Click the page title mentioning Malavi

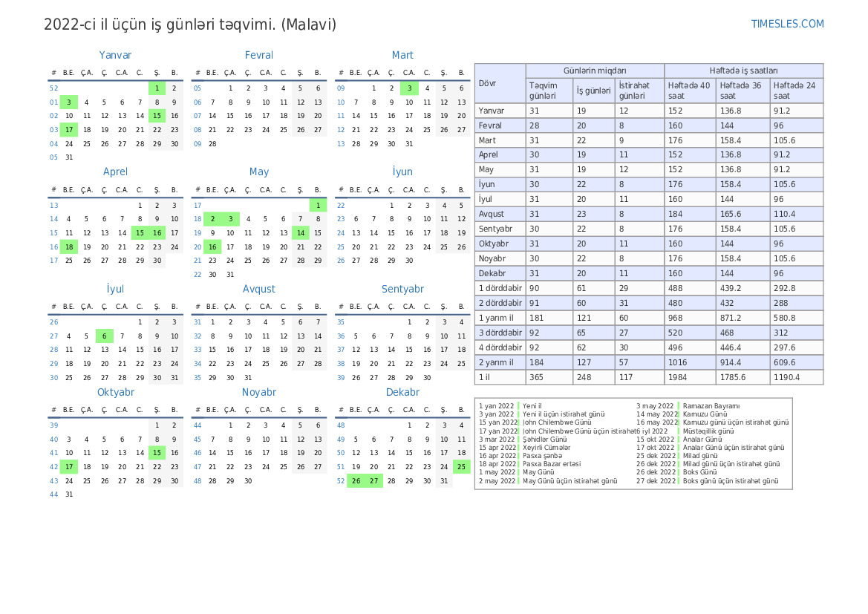(190, 25)
